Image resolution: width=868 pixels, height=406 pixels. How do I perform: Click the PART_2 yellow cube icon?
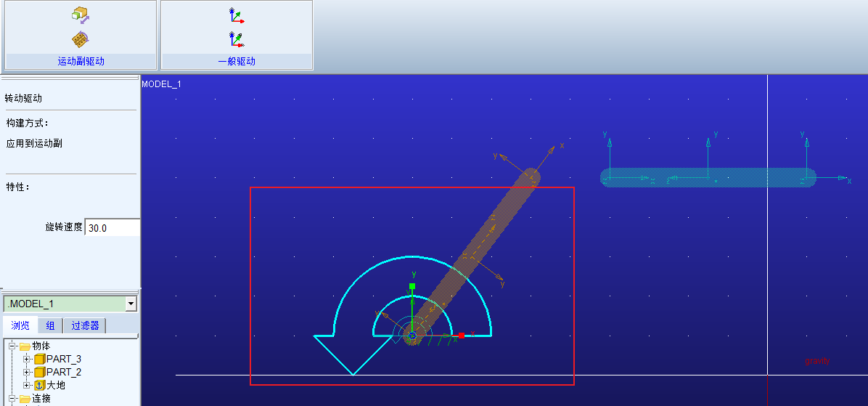click(40, 372)
